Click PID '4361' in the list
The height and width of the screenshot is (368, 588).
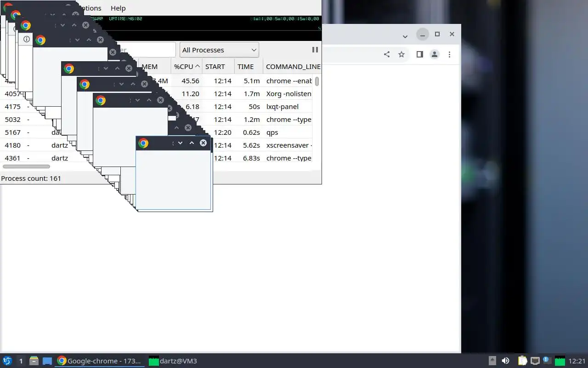point(12,158)
